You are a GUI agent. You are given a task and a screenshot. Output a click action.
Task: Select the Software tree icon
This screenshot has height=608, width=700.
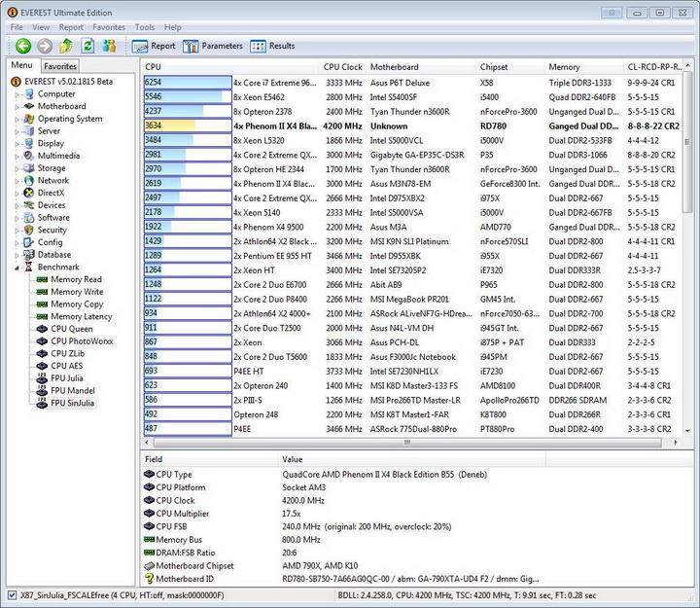[29, 218]
